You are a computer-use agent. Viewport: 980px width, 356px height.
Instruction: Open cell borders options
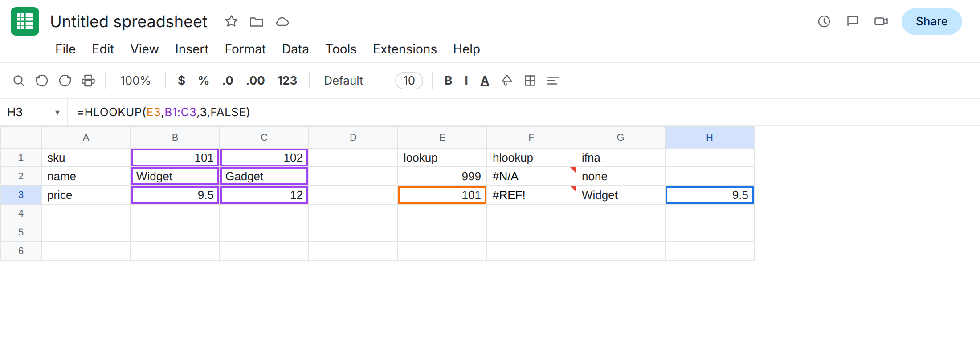530,81
